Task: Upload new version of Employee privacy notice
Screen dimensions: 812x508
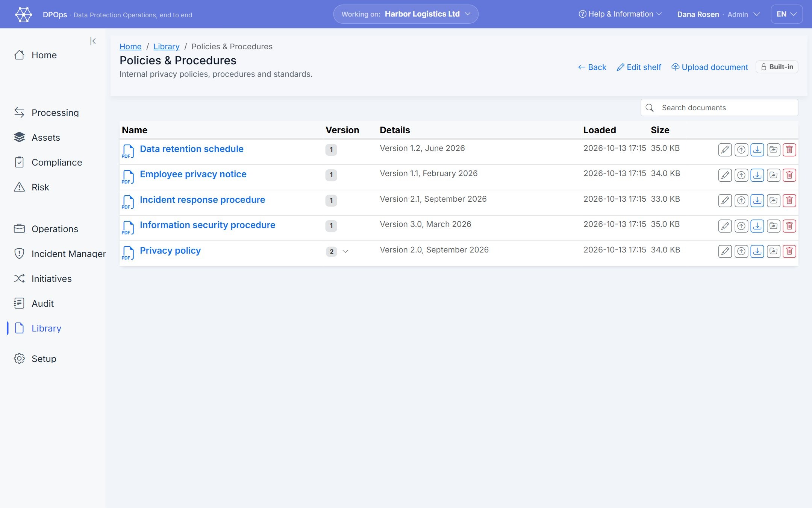Action: coord(741,175)
